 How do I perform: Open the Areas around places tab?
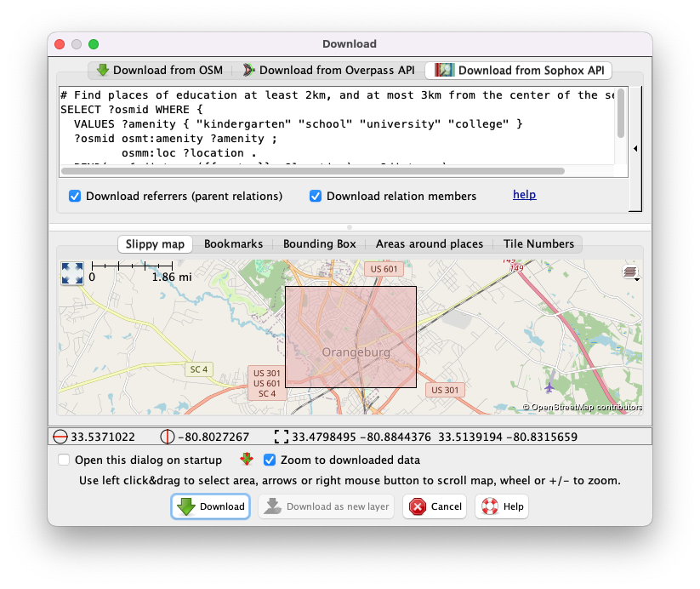click(429, 244)
